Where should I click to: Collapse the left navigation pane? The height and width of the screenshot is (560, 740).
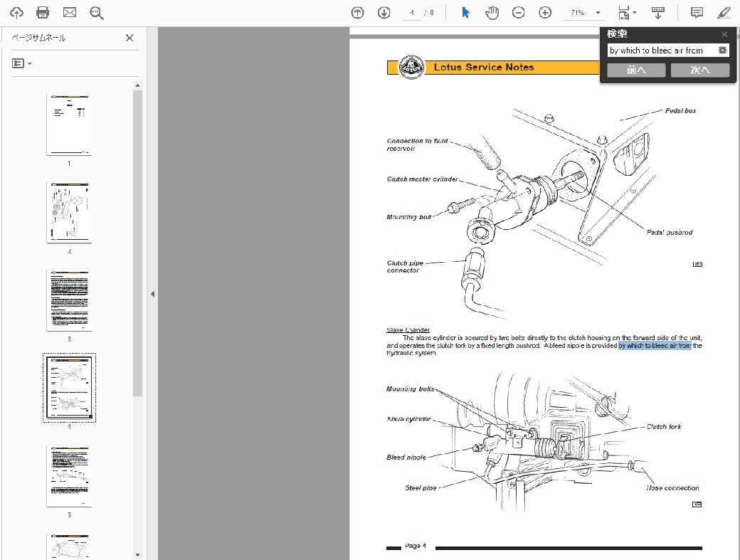pyautogui.click(x=152, y=294)
